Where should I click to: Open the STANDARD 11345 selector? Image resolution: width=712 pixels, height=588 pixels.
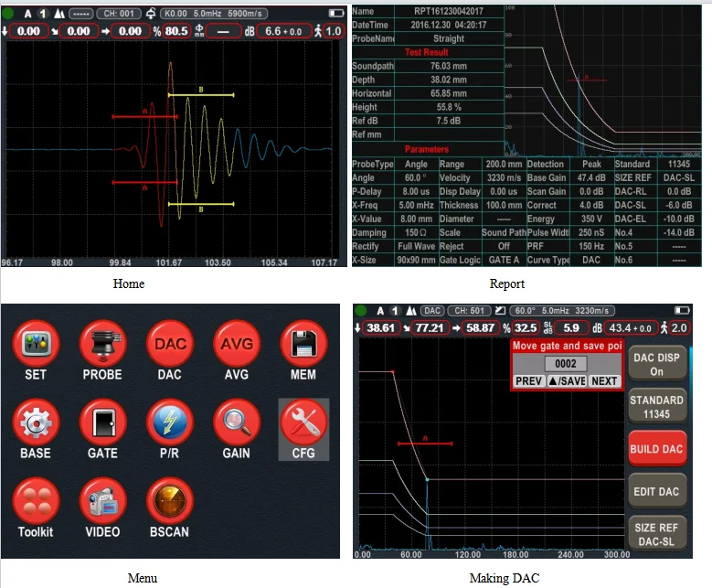click(656, 407)
